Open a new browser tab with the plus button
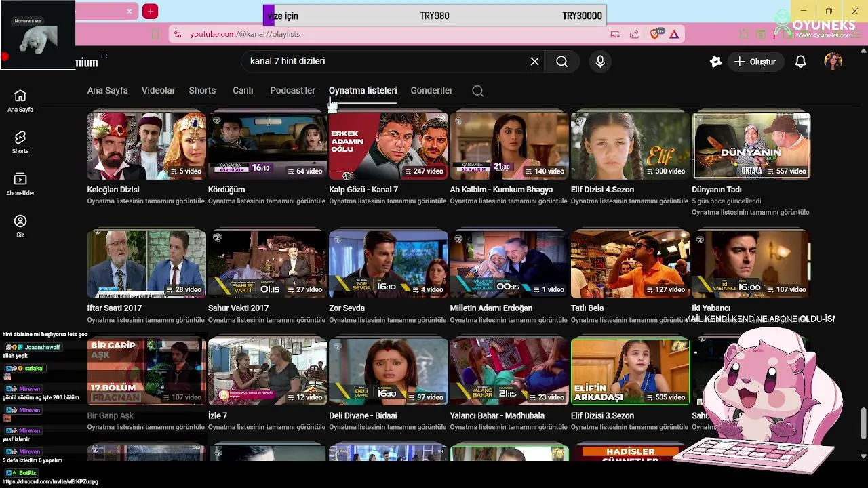The height and width of the screenshot is (488, 868). click(x=151, y=12)
